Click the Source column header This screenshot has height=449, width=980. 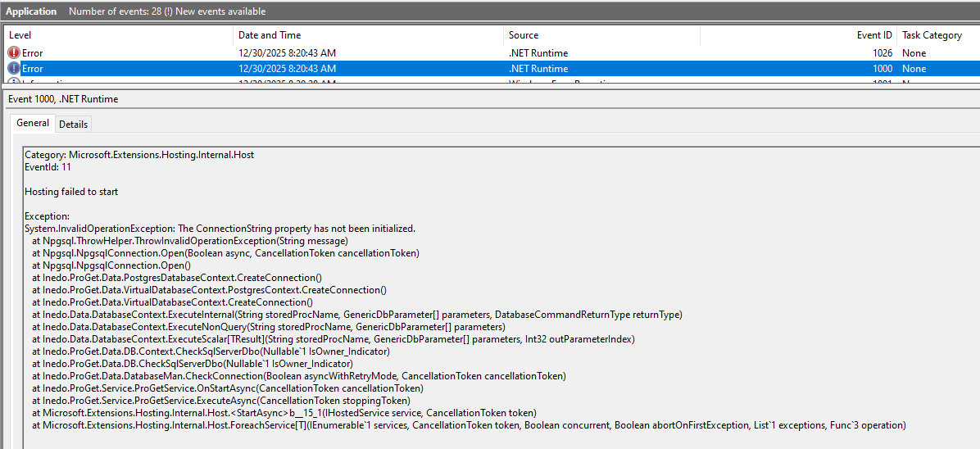click(524, 35)
